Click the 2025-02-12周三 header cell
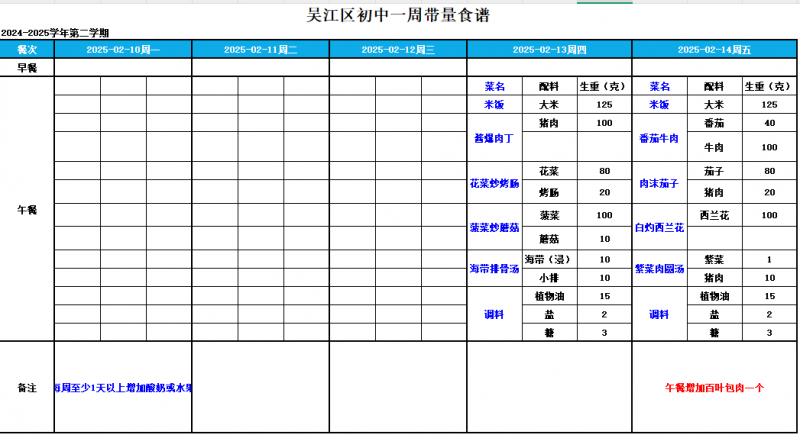 (397, 49)
